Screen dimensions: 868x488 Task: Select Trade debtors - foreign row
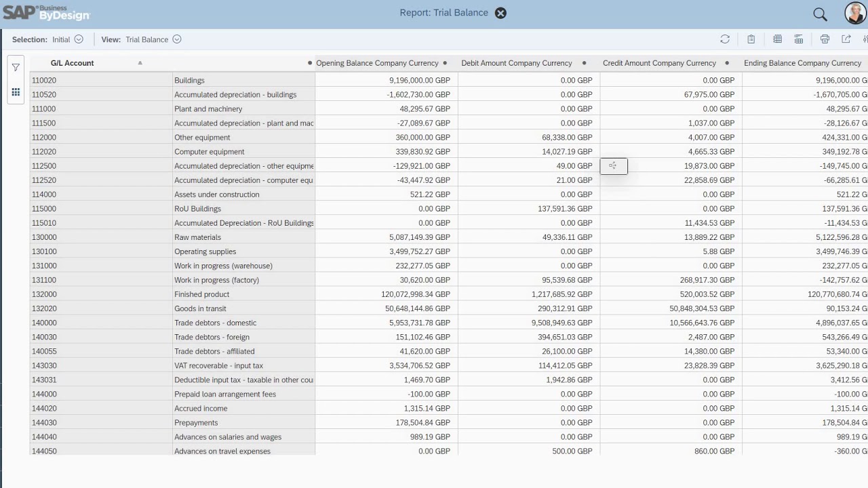[212, 336]
